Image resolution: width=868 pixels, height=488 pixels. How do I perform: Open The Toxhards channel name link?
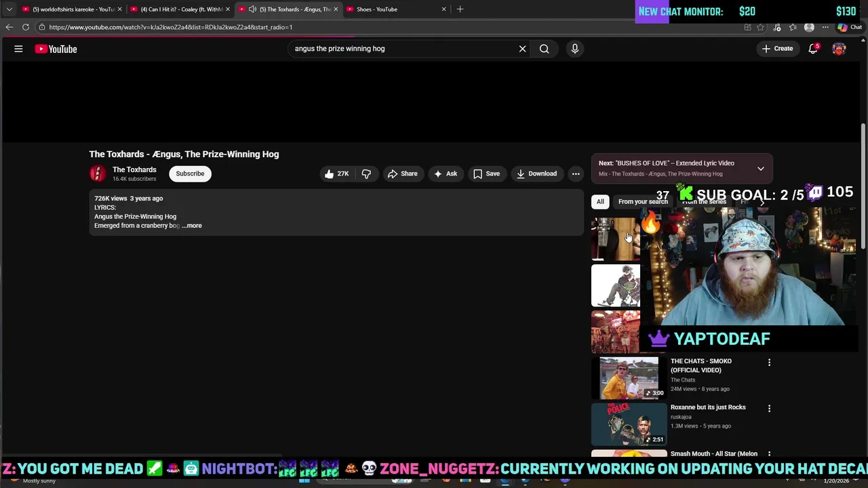click(134, 169)
